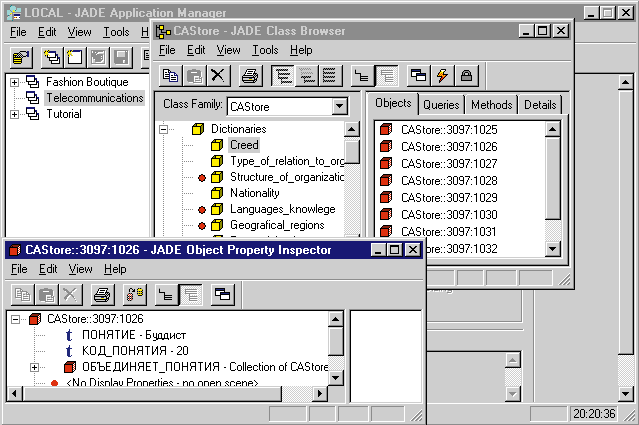Select object CAStore::3097:1028 in list
639x425 pixels.
(x=449, y=181)
